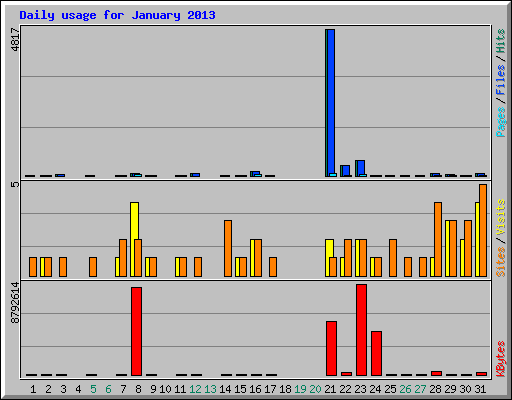Image resolution: width=512 pixels, height=400 pixels.
Task: Click the '8792614' KBytes axis value
Action: click(x=15, y=303)
